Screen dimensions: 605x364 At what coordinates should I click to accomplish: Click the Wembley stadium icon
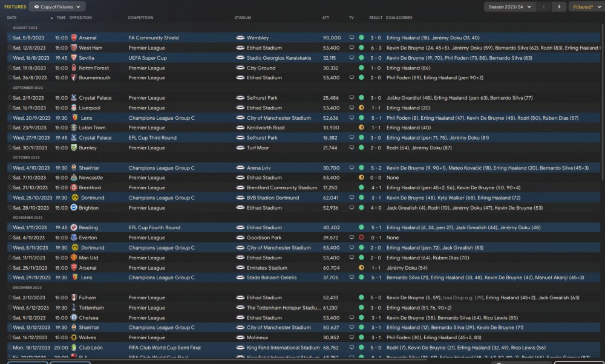point(240,37)
